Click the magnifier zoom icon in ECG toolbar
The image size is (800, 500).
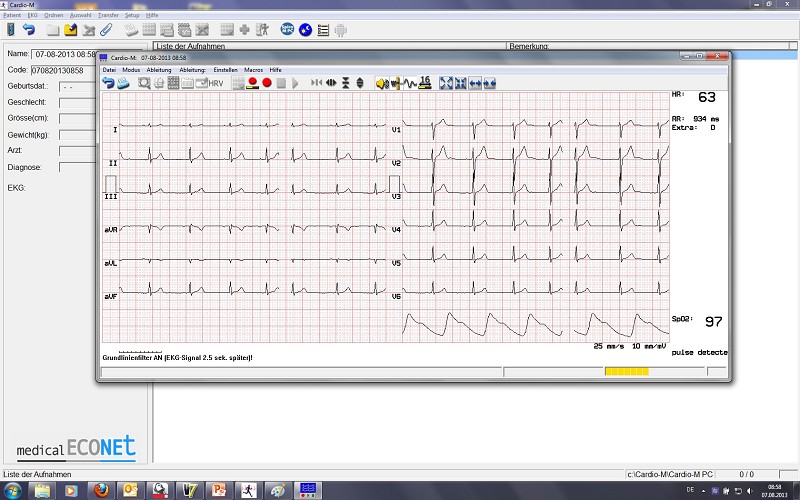144,83
